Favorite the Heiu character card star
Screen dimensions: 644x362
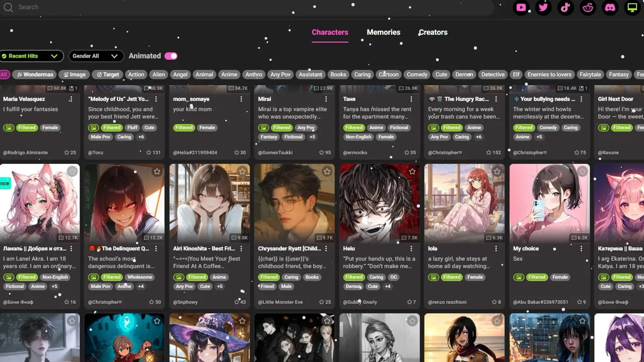pos(412,172)
